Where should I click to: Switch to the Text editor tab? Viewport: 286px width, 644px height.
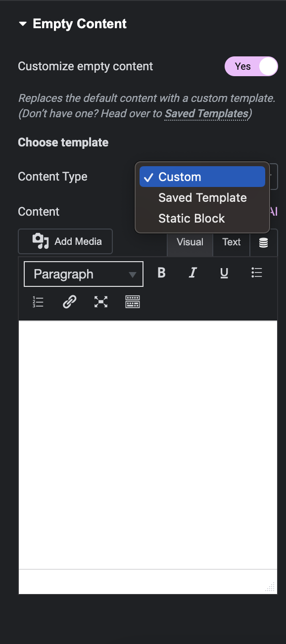click(232, 242)
